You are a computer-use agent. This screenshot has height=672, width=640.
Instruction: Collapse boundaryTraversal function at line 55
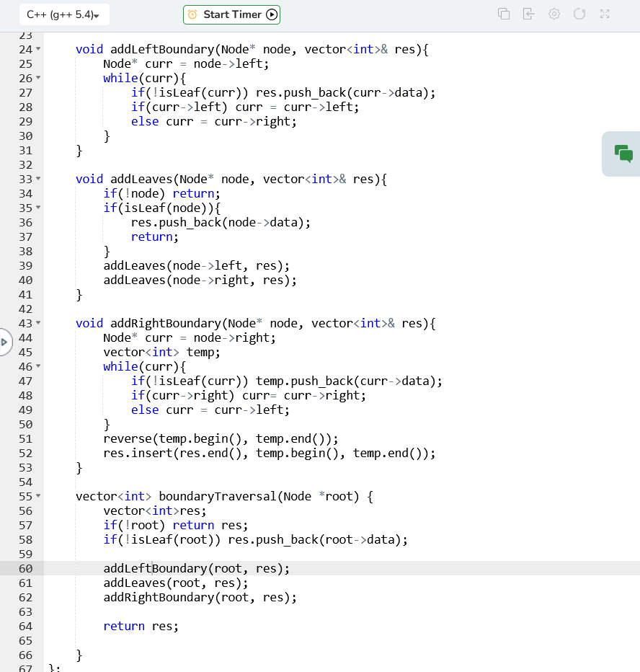click(x=38, y=496)
